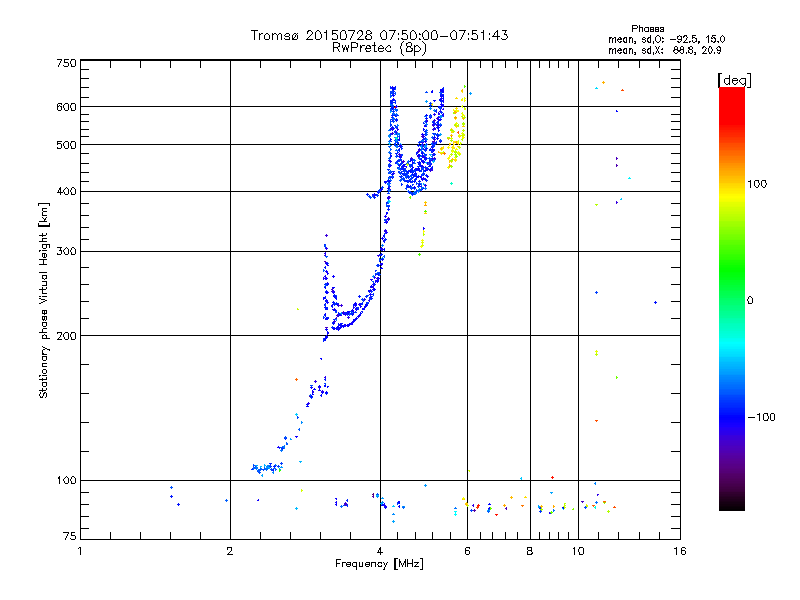Click the '100' y-axis tick label
The height and width of the screenshot is (600, 800).
coord(66,480)
